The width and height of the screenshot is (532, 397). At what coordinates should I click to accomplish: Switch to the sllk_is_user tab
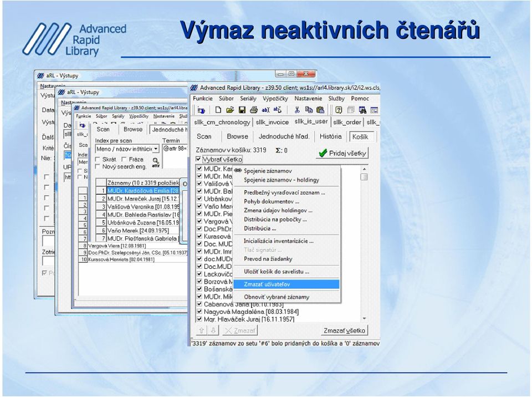pos(311,121)
